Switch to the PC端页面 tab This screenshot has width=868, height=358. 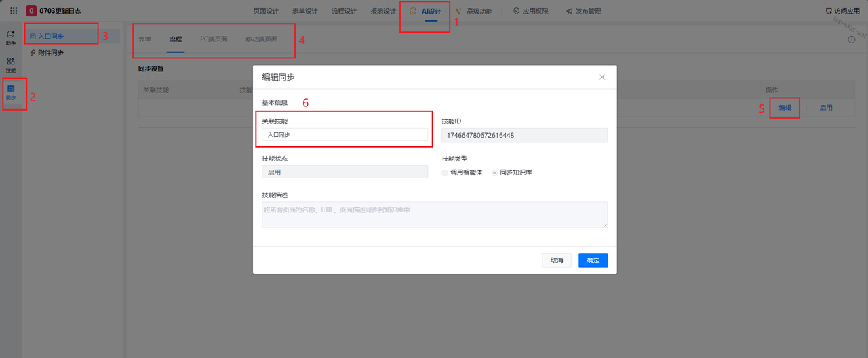point(214,39)
